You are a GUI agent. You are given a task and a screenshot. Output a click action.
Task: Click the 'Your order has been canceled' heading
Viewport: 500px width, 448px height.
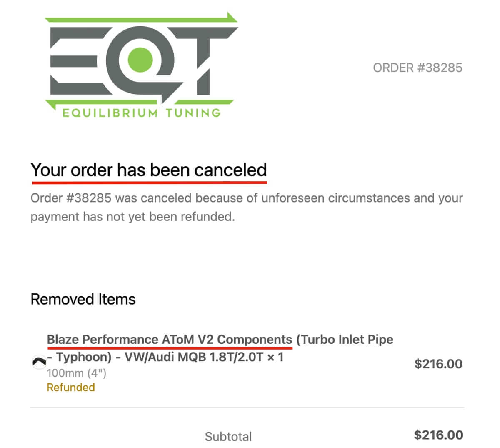tap(148, 170)
